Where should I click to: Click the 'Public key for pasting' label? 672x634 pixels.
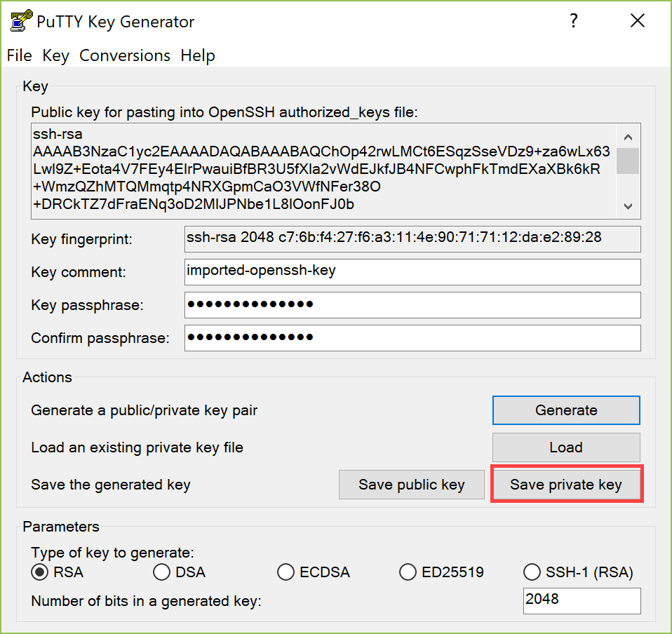tap(224, 112)
